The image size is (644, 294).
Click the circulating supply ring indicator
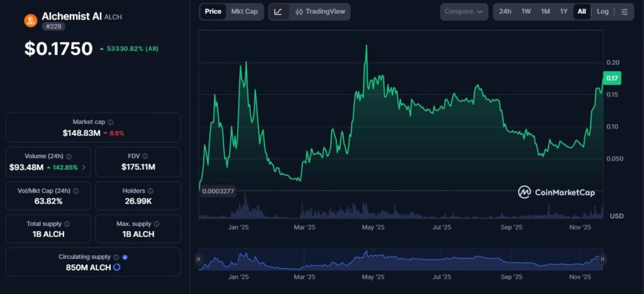click(x=116, y=268)
